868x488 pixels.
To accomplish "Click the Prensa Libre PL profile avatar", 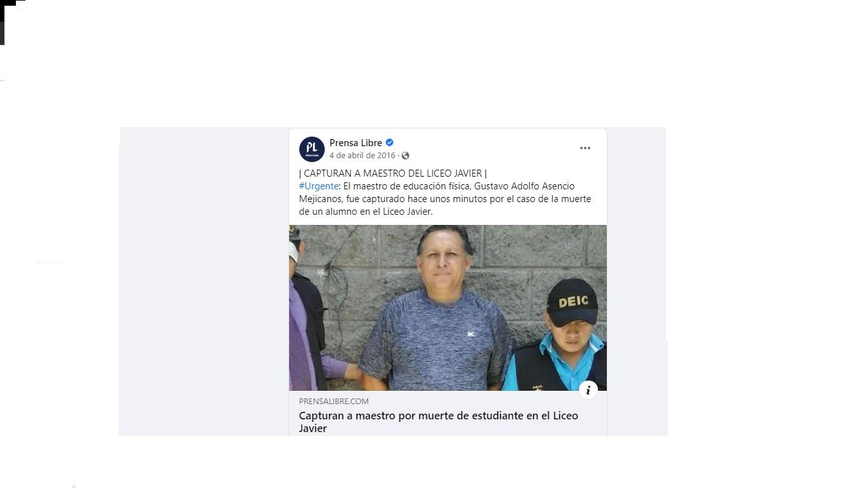I will click(x=312, y=149).
